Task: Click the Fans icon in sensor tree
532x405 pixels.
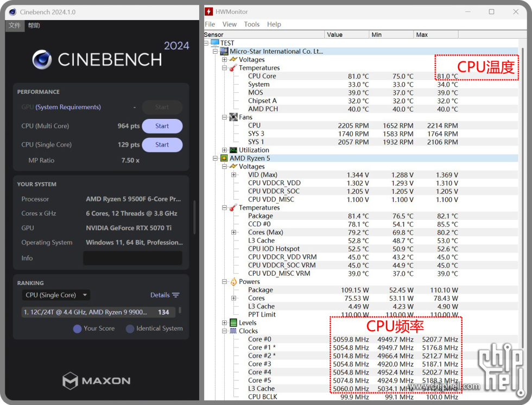Action: [233, 117]
